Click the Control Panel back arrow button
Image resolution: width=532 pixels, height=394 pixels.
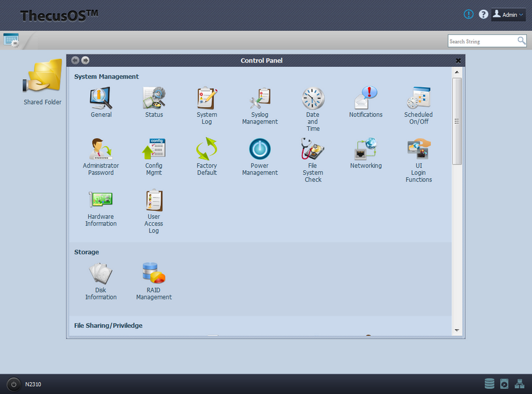(x=75, y=60)
